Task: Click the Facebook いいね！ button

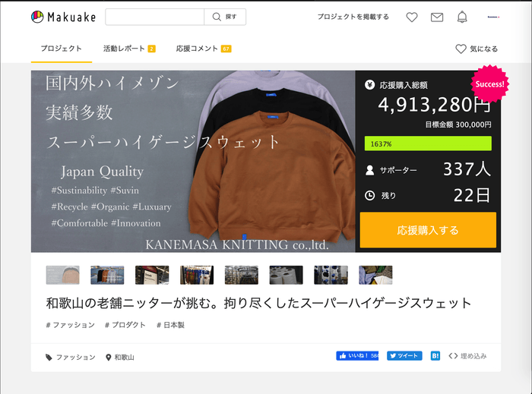Action: [x=357, y=355]
